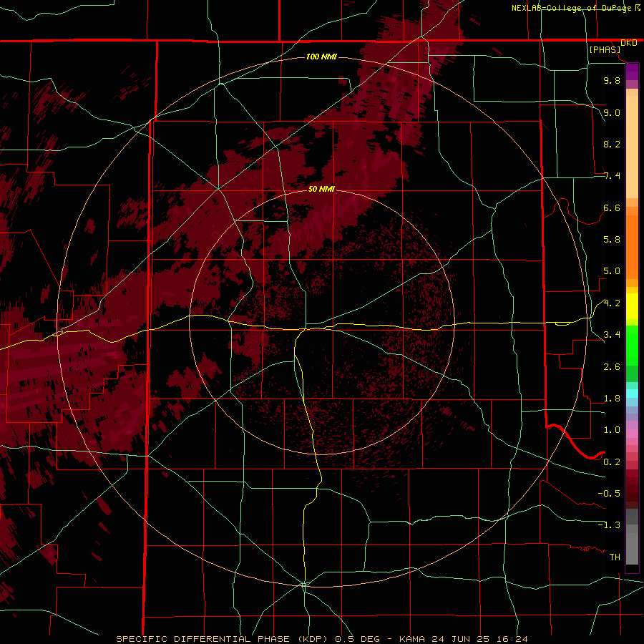
Task: Click the 50 NMI range ring label
Action: click(321, 189)
